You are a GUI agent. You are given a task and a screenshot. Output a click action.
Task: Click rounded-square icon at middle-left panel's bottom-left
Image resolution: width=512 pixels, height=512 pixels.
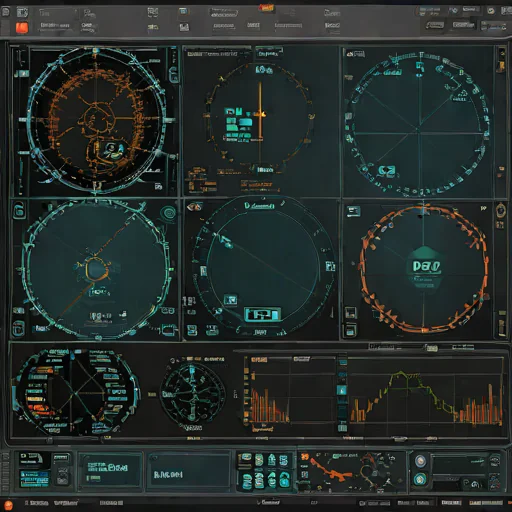tap(18, 328)
